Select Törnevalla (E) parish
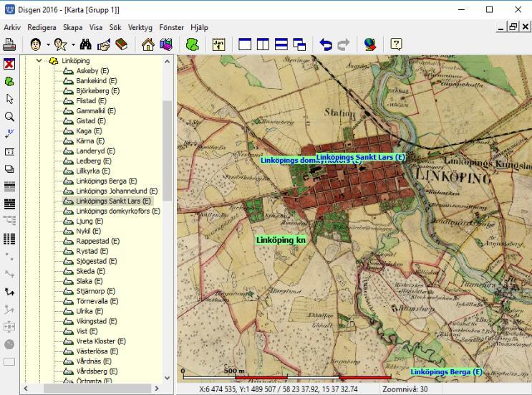This screenshot has width=532, height=395. (97, 301)
